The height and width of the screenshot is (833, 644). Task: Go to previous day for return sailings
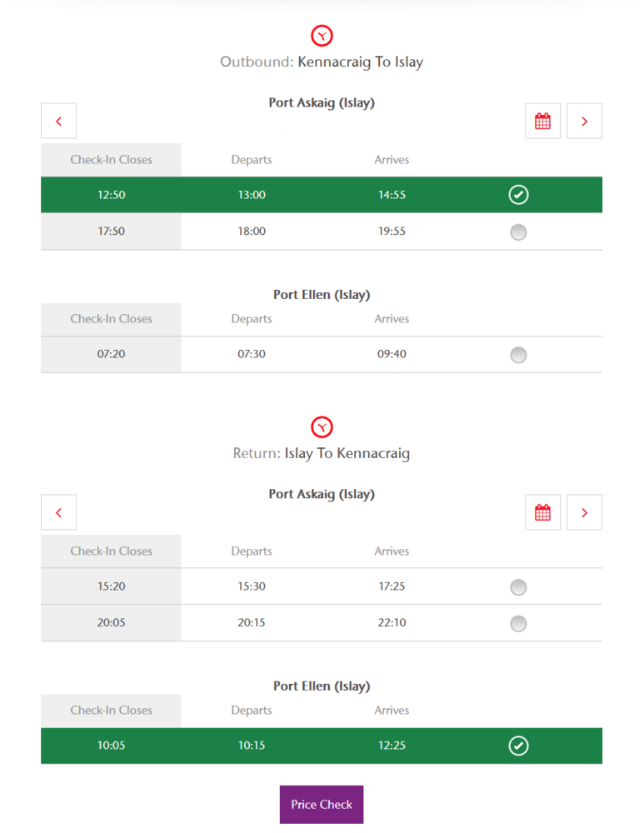tap(58, 512)
